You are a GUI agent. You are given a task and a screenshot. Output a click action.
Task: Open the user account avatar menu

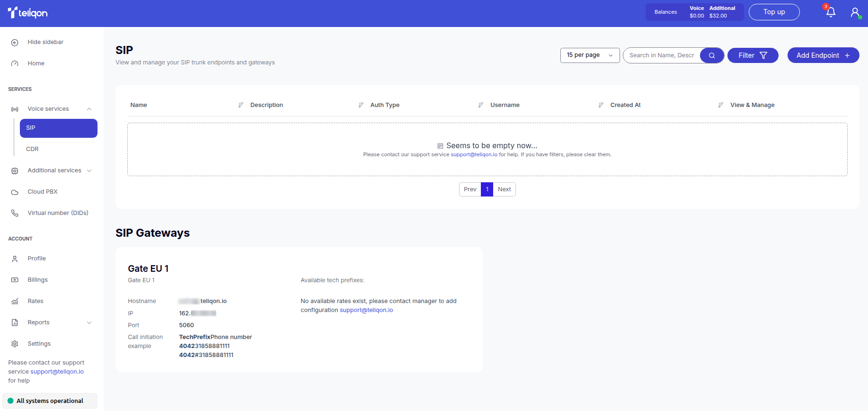tap(855, 12)
